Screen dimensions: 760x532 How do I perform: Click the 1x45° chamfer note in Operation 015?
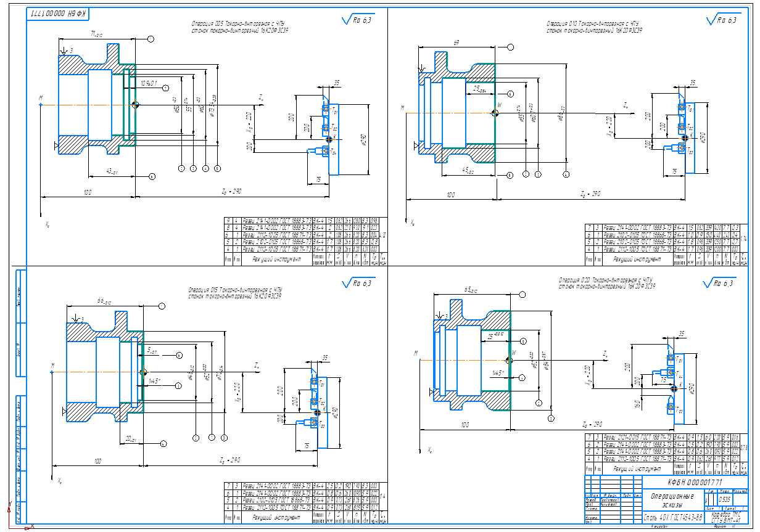coord(154,381)
